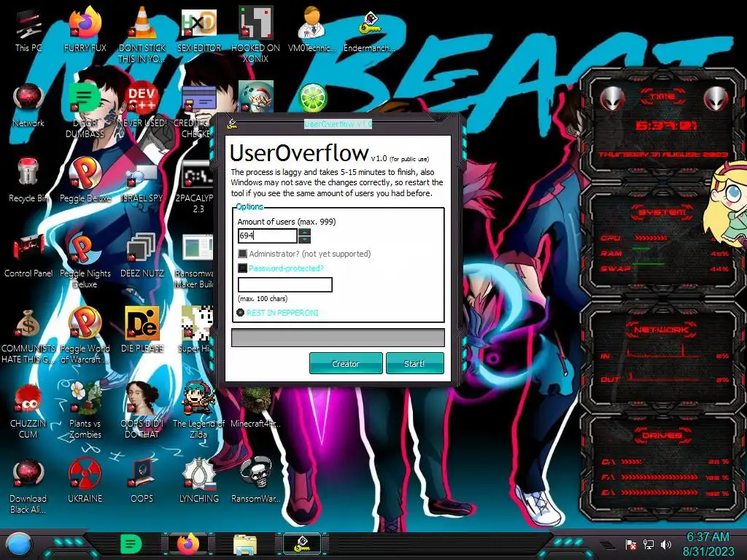Select the UserOverflow taskbar button

click(302, 544)
